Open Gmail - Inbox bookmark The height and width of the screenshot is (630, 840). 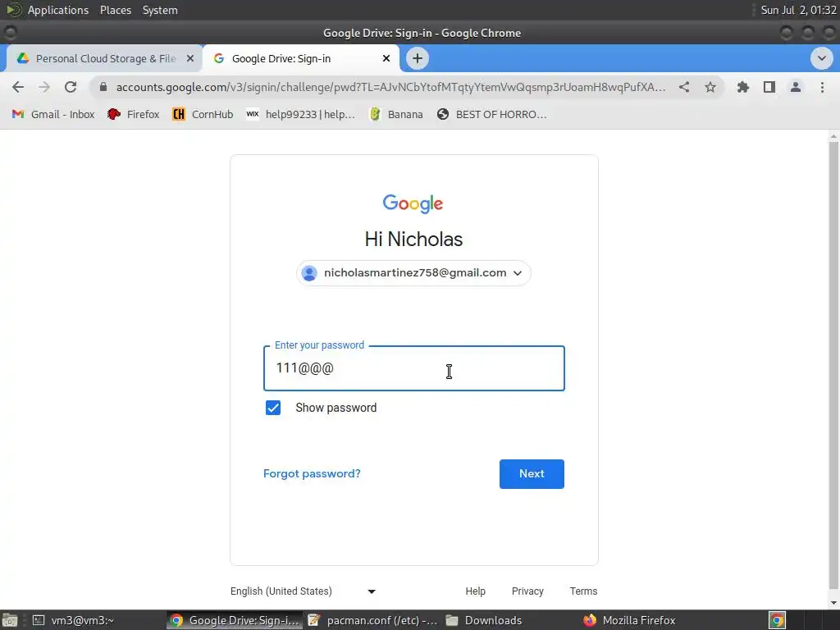(x=53, y=114)
